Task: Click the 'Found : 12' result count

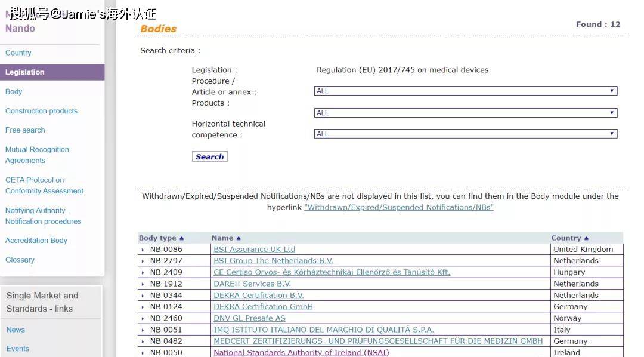Action: click(x=598, y=24)
